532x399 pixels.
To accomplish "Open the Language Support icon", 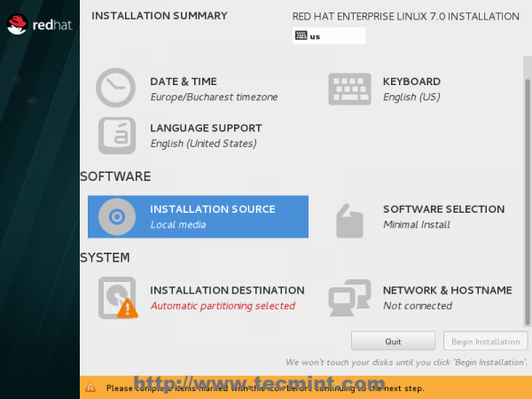I will pyautogui.click(x=117, y=136).
